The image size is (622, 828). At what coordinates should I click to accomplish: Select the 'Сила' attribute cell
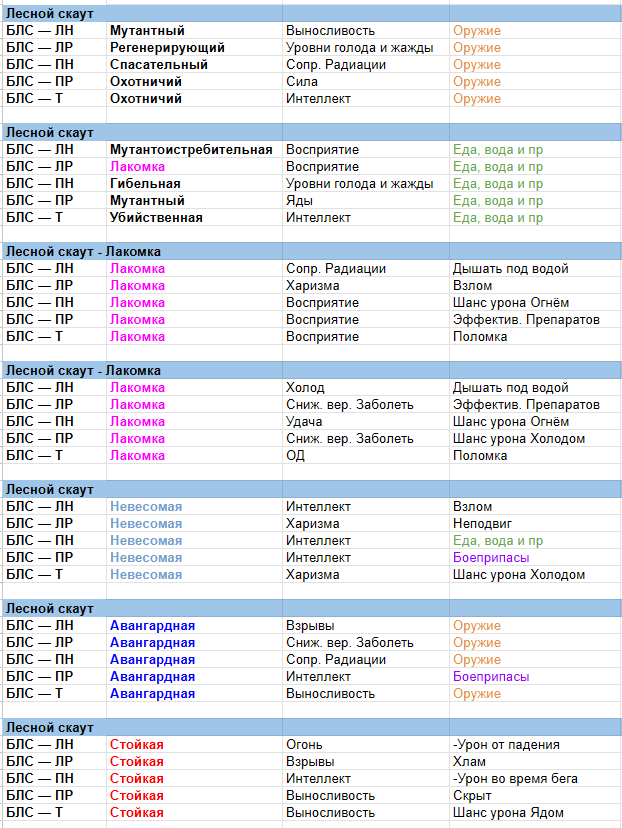[366, 81]
